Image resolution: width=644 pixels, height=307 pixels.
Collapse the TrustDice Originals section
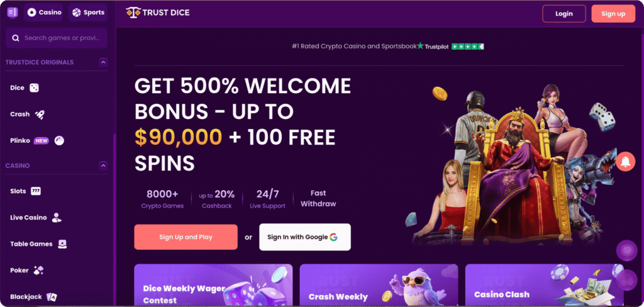tap(104, 62)
